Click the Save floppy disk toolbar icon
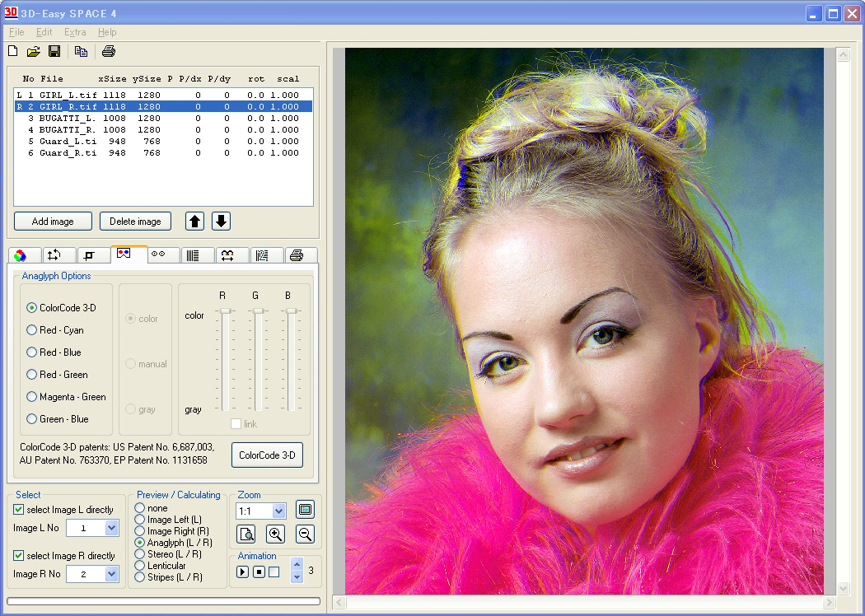The width and height of the screenshot is (865, 616). point(54,52)
